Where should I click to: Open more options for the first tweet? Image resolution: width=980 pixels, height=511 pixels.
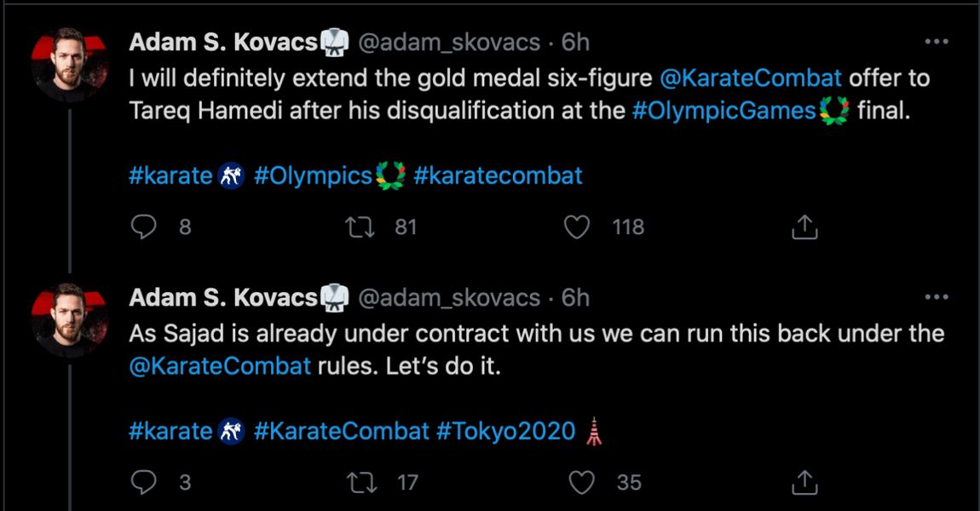pyautogui.click(x=936, y=42)
